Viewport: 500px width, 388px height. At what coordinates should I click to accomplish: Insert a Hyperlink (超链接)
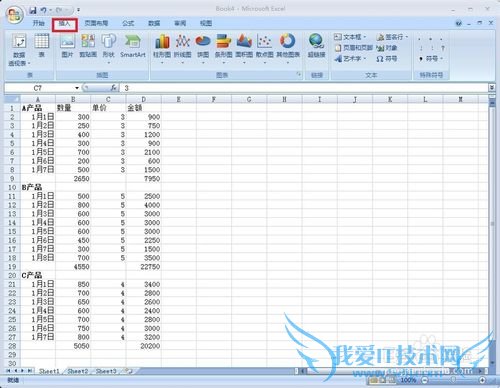[316, 46]
